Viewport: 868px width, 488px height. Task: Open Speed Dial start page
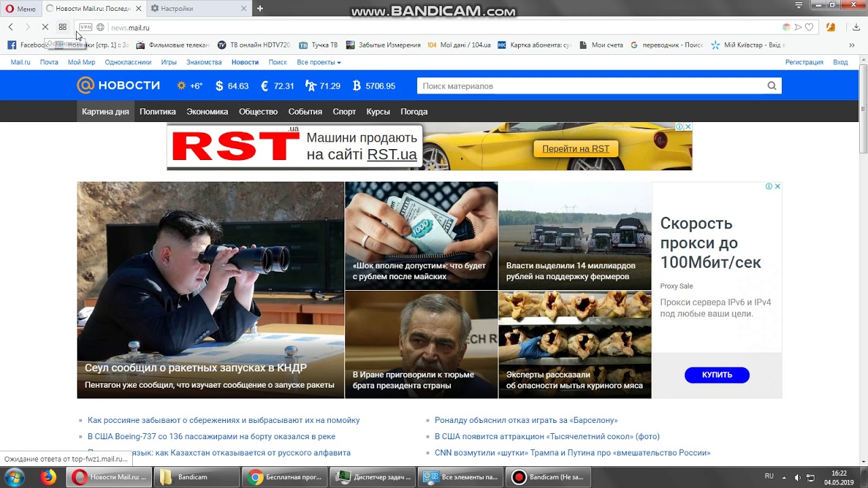[62, 27]
